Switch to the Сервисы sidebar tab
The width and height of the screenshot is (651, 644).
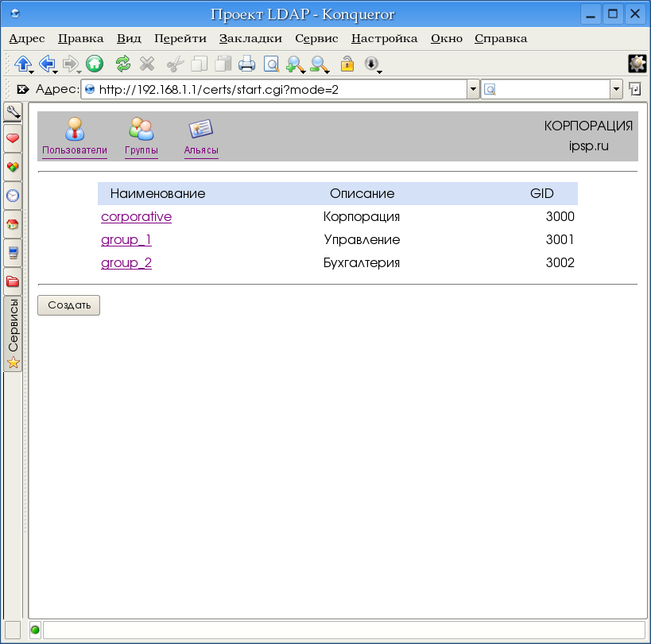(x=13, y=333)
